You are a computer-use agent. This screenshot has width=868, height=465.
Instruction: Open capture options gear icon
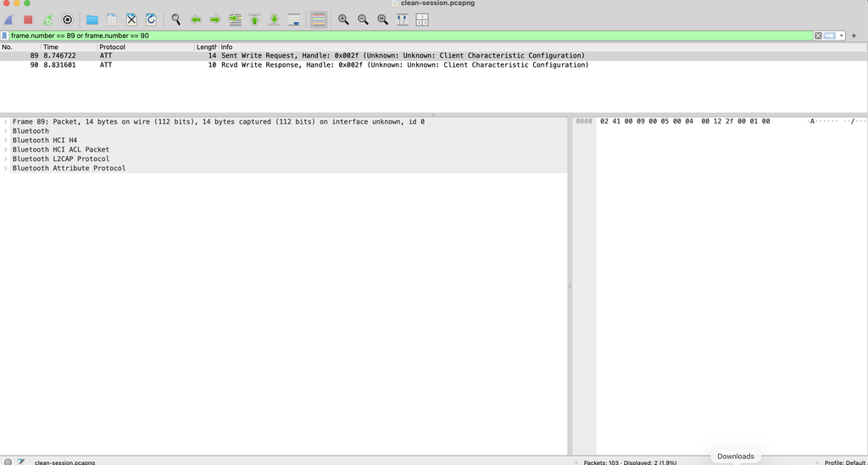point(68,20)
